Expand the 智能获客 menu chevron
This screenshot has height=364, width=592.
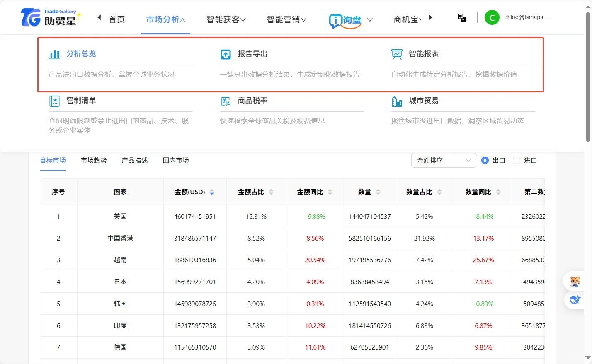coord(243,19)
